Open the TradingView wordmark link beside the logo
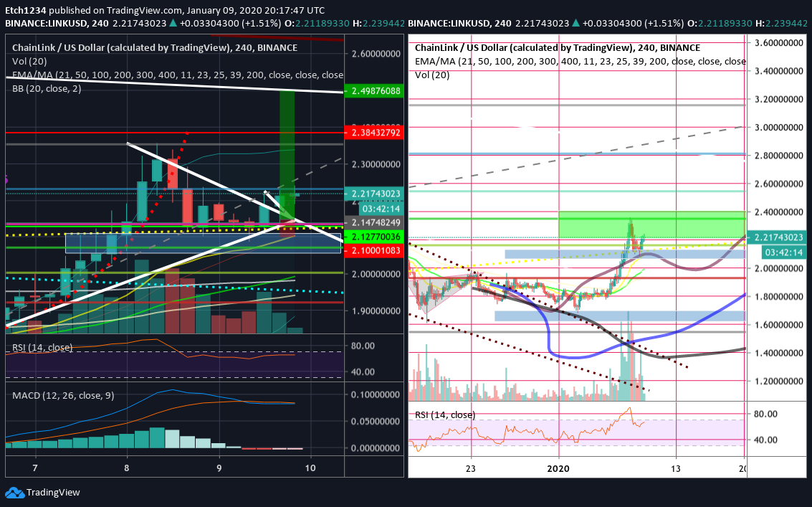812x507 pixels. [53, 493]
